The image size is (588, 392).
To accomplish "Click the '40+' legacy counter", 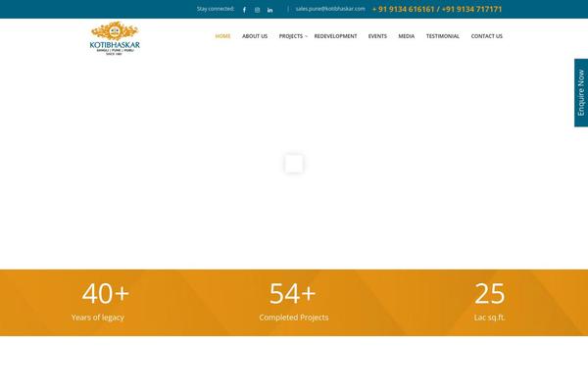I will click(106, 293).
